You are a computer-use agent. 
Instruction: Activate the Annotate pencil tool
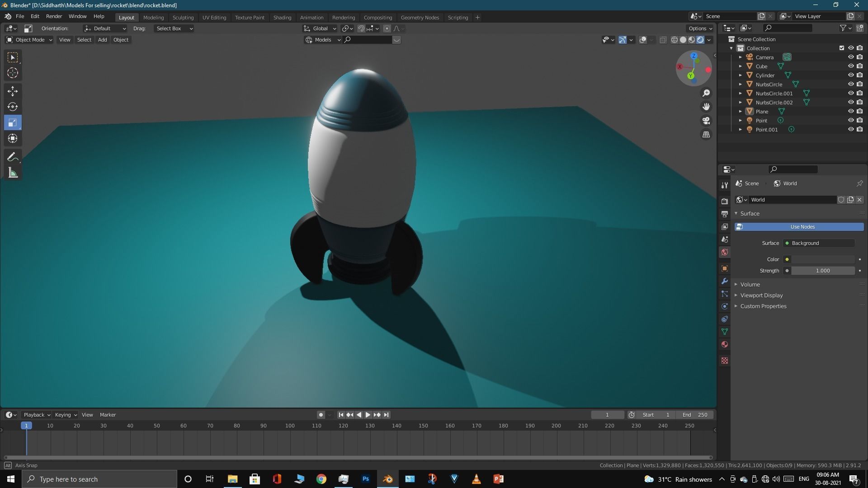(13, 157)
